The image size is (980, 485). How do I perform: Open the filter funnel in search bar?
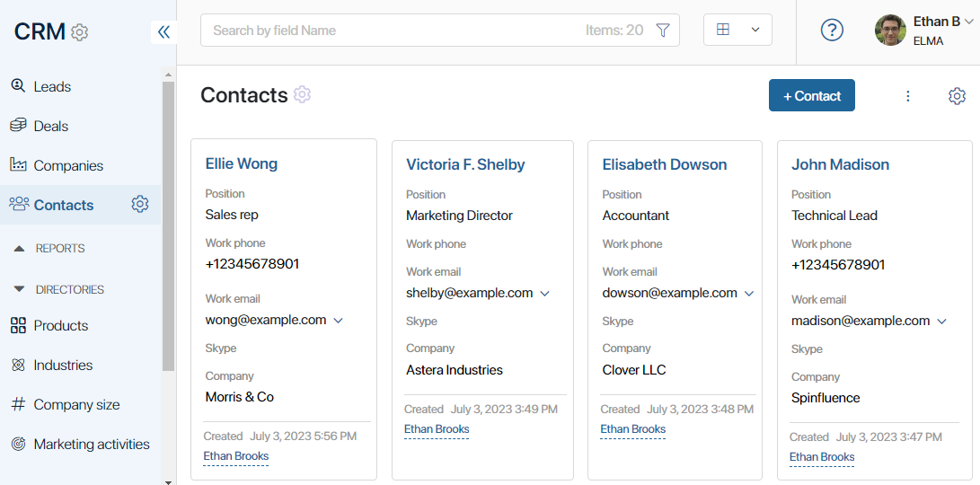point(663,30)
